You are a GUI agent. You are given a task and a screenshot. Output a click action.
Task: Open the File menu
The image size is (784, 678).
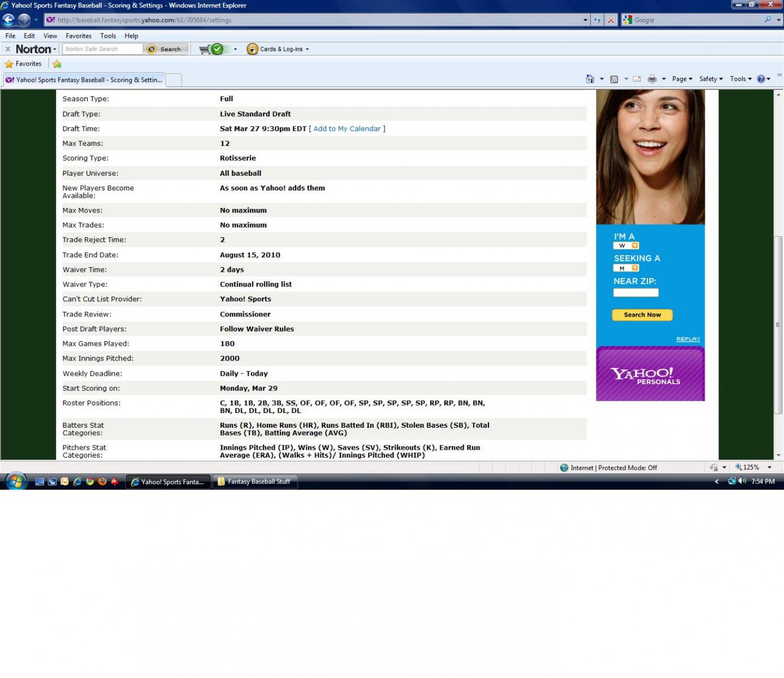pos(10,36)
